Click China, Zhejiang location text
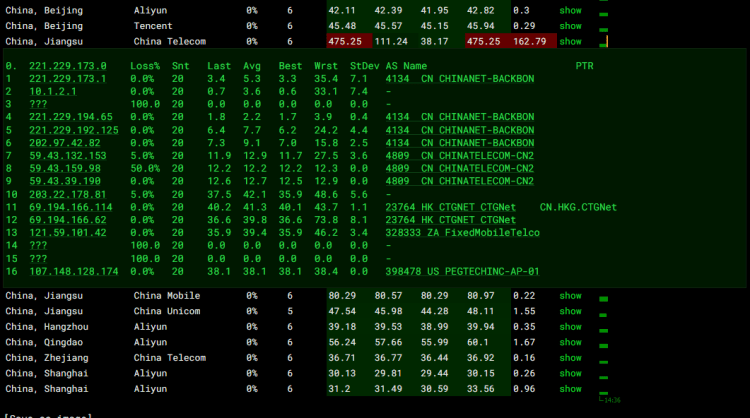The width and height of the screenshot is (750, 418). (47, 358)
